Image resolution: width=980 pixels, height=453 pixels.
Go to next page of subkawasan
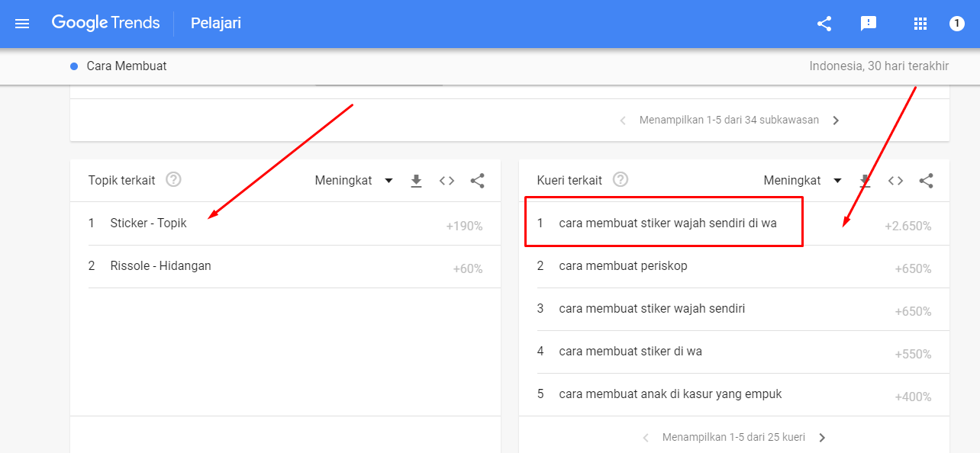coord(836,120)
